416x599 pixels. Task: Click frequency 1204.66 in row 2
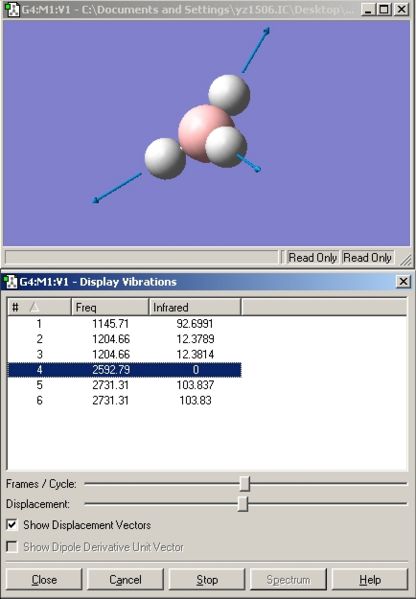(x=111, y=339)
